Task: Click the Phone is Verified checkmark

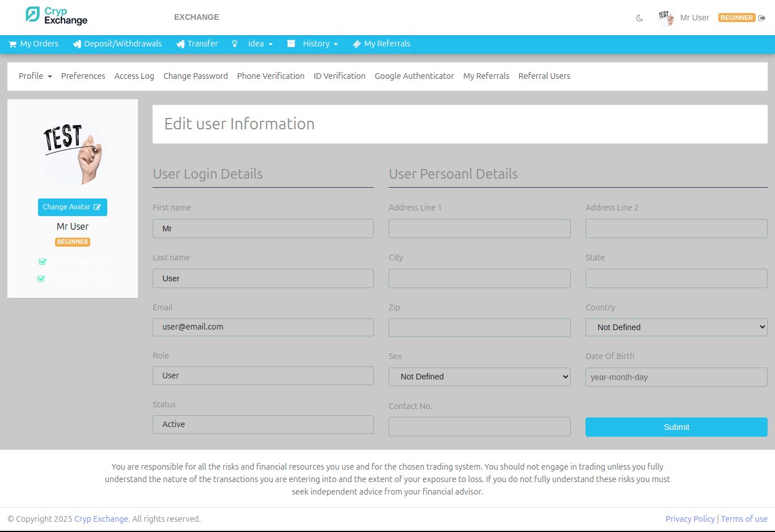Action: (x=41, y=279)
